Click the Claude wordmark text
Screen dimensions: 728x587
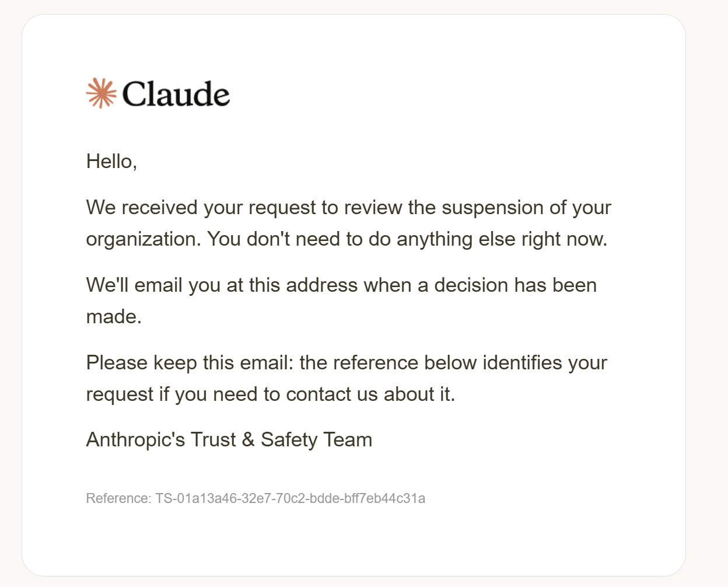point(176,94)
